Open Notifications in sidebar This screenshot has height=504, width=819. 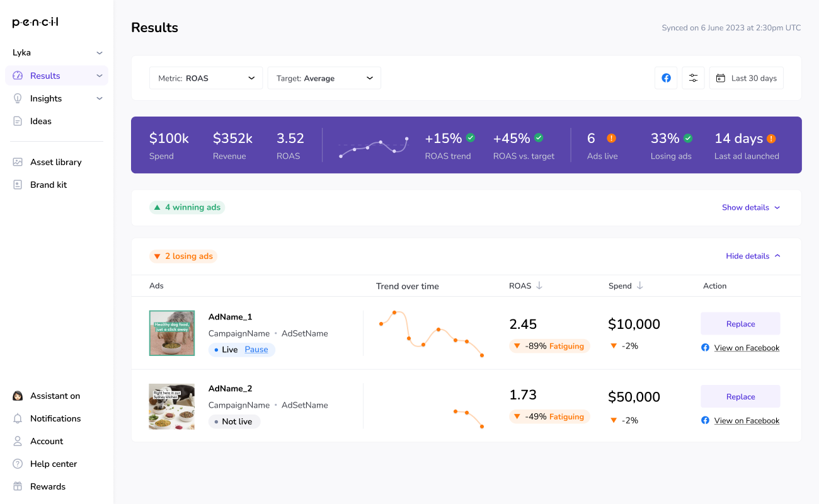tap(57, 418)
